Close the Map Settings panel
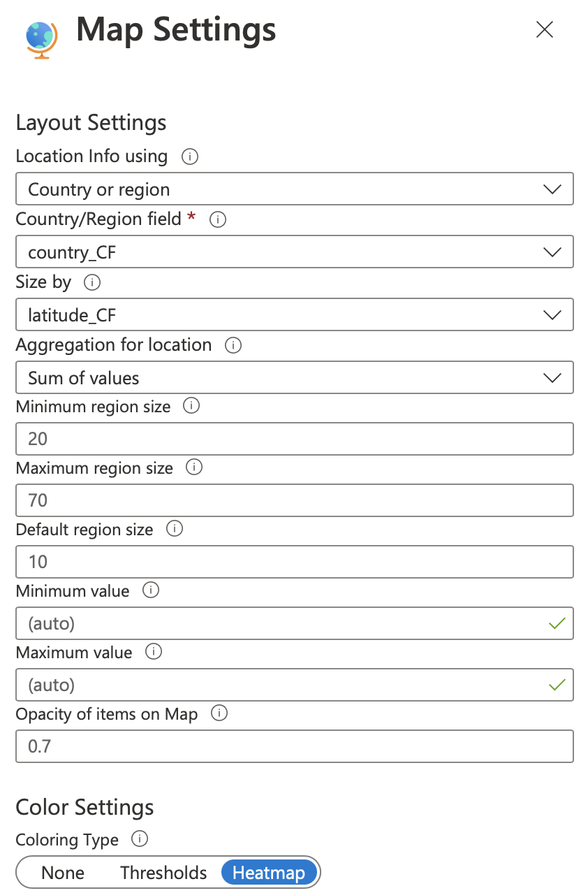 coord(544,29)
